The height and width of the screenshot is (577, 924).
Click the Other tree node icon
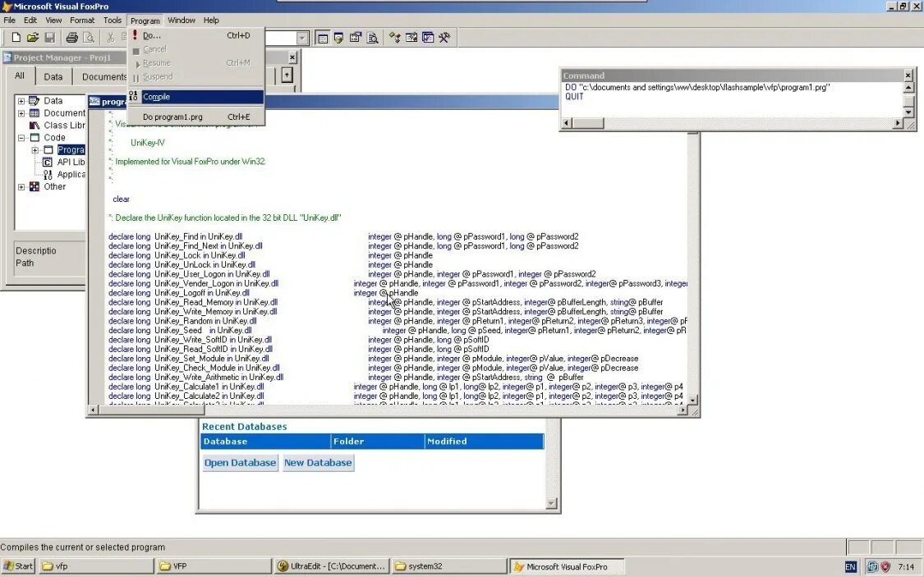pyautogui.click(x=34, y=186)
